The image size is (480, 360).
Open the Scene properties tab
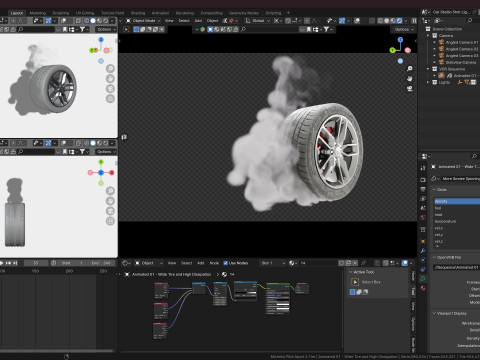[x=423, y=208]
